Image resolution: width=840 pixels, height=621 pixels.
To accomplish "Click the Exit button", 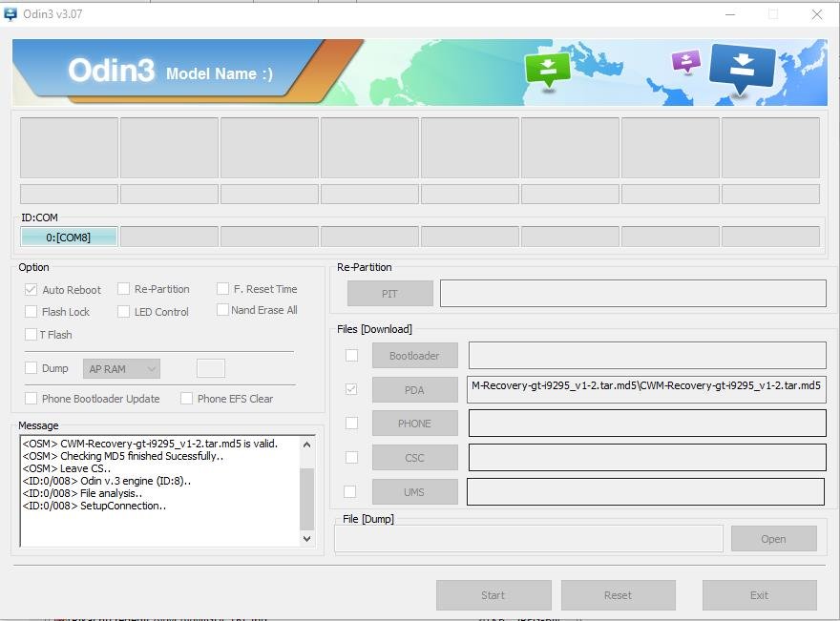I will click(760, 595).
